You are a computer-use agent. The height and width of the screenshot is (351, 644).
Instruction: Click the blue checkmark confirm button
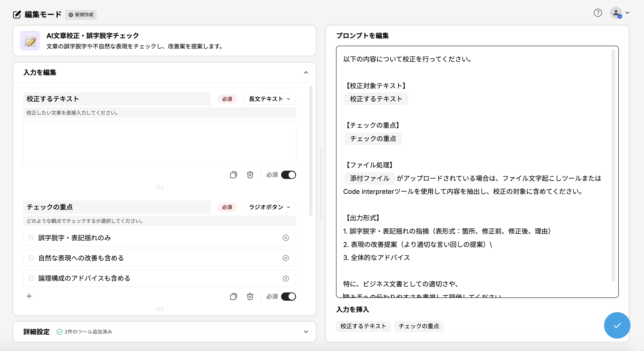pos(617,325)
